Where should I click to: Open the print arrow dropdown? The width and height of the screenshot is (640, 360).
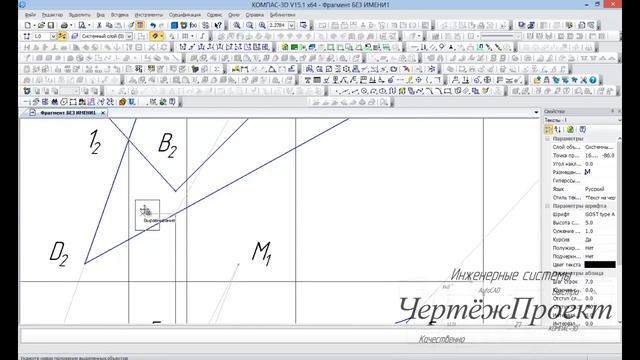click(x=71, y=25)
